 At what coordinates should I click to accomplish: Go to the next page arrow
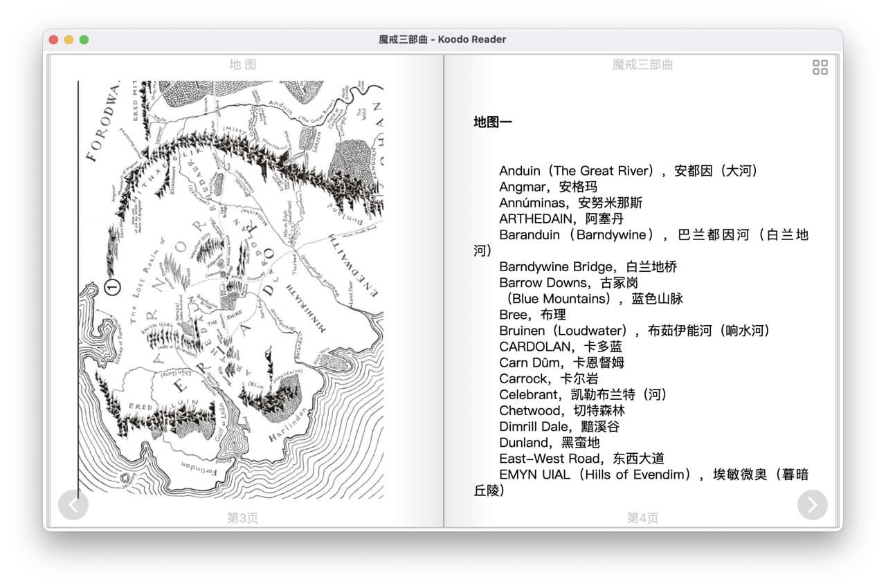(813, 504)
